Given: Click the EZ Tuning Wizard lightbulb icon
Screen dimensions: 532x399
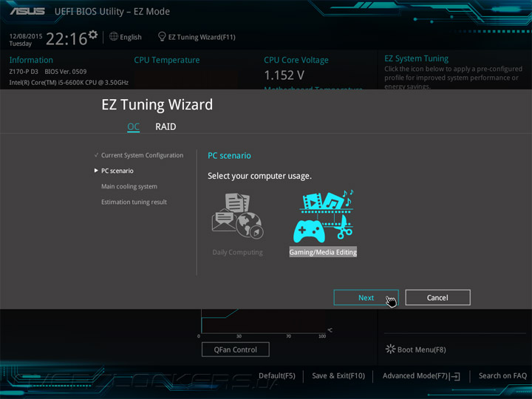Looking at the screenshot, I should (162, 36).
